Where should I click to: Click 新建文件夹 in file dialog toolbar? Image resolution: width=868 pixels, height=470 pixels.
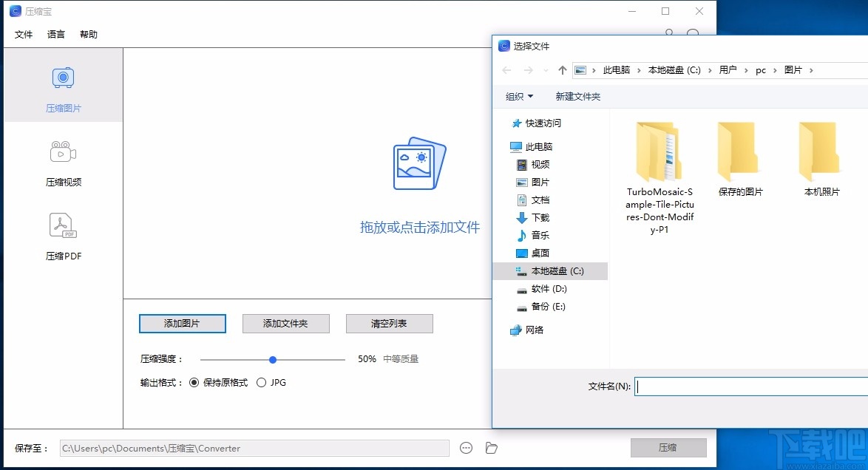click(578, 96)
